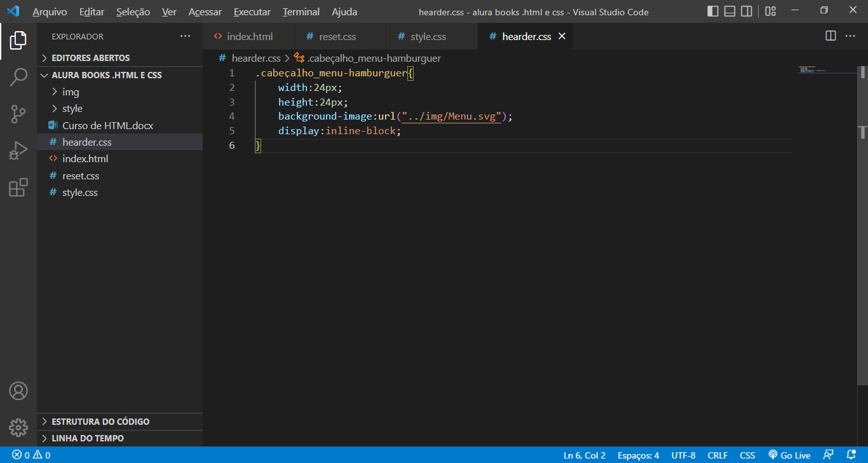The width and height of the screenshot is (868, 463).
Task: Open reset.css in the explorer
Action: click(119, 176)
